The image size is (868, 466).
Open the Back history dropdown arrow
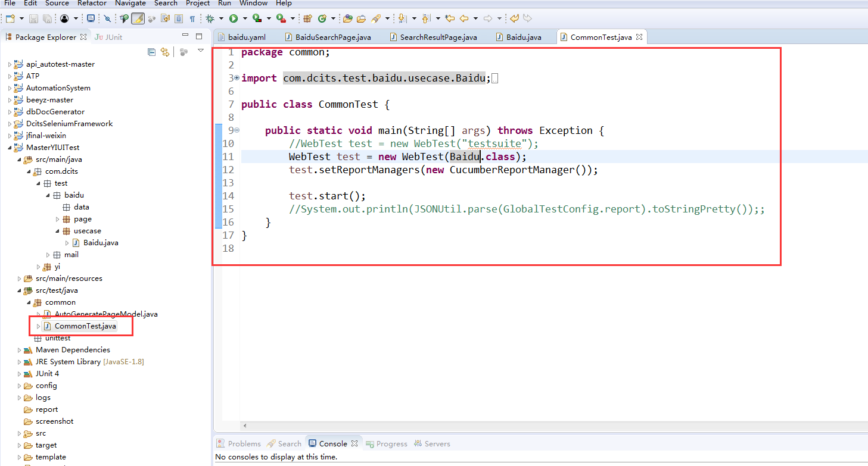pos(475,19)
